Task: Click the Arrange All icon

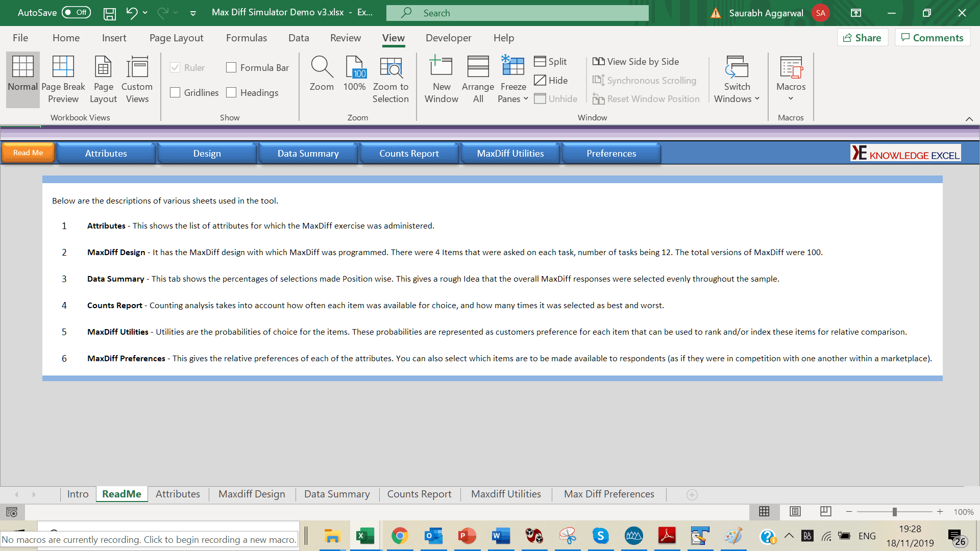Action: (x=478, y=67)
